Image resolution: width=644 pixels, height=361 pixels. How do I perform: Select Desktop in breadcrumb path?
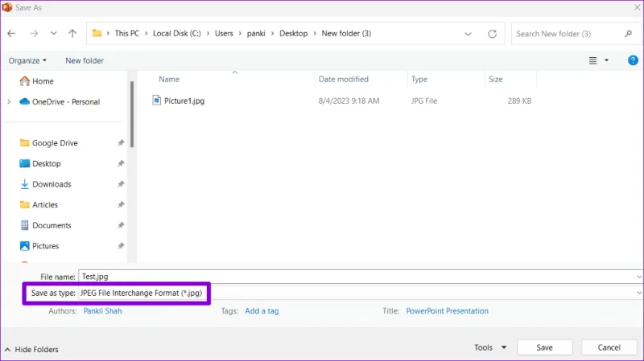pyautogui.click(x=293, y=33)
